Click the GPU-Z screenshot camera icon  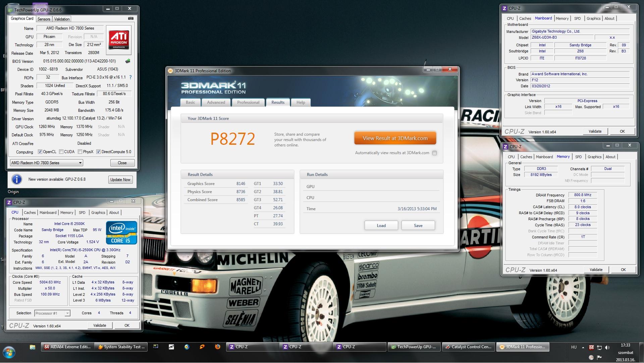pyautogui.click(x=131, y=19)
